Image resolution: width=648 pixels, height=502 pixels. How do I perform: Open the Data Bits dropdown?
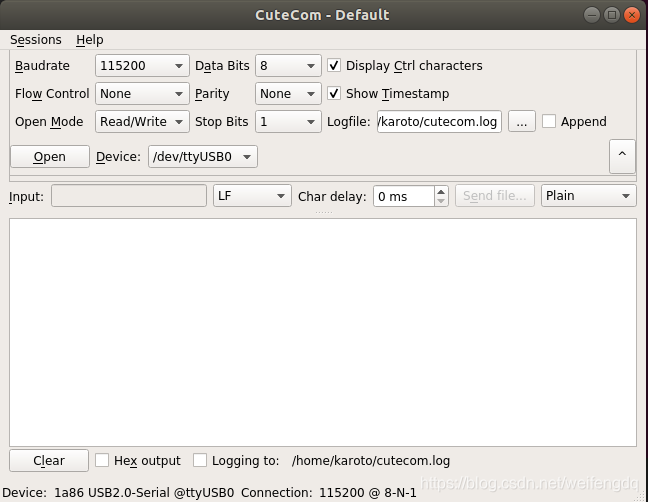(288, 66)
